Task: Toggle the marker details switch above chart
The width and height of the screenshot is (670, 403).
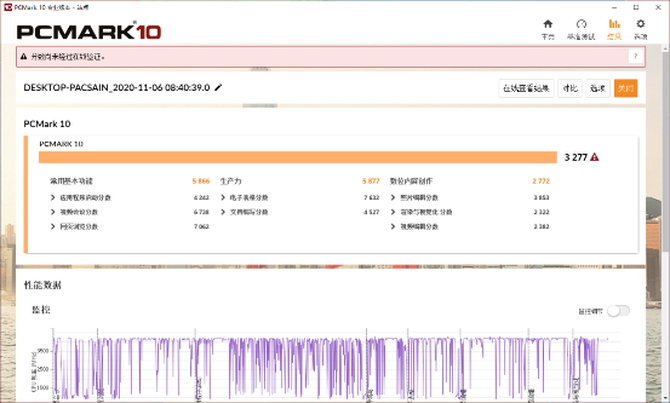Action: (x=618, y=311)
